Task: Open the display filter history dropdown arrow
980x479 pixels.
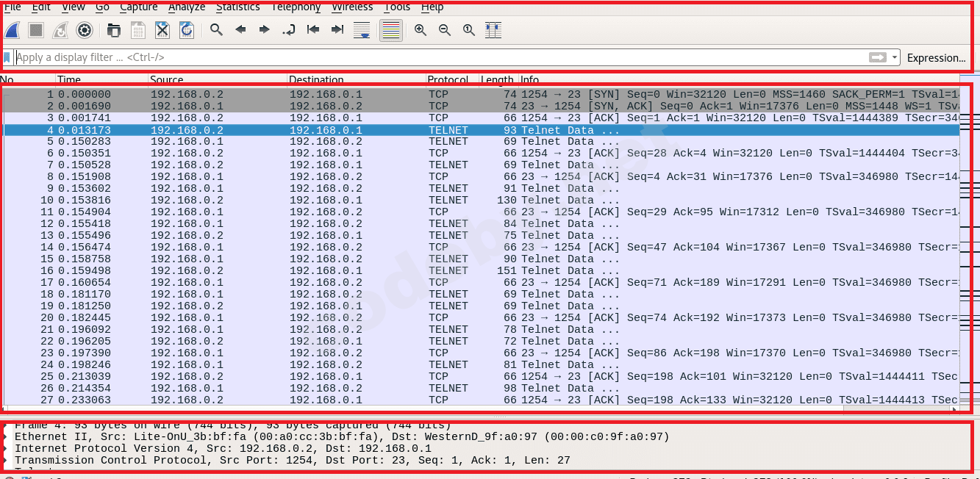Action: coord(894,57)
